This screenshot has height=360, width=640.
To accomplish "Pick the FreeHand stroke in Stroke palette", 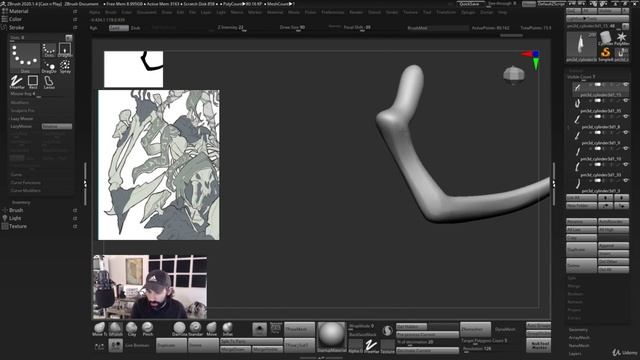I will [x=17, y=82].
